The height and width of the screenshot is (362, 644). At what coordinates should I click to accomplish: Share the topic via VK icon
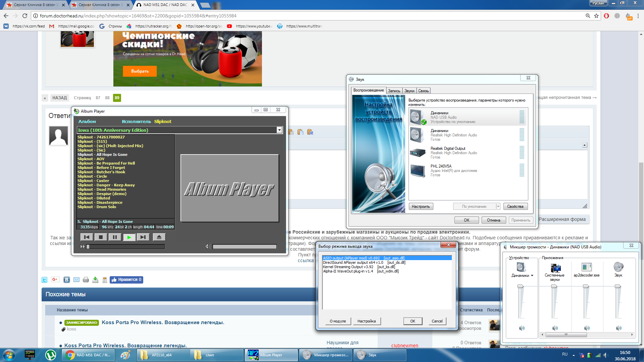(67, 280)
